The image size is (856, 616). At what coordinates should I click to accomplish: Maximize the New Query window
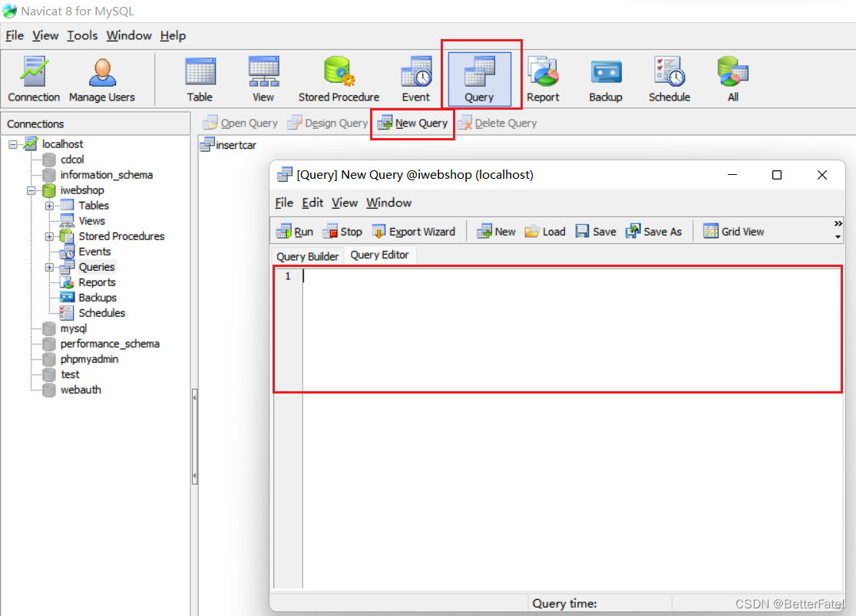point(777,175)
